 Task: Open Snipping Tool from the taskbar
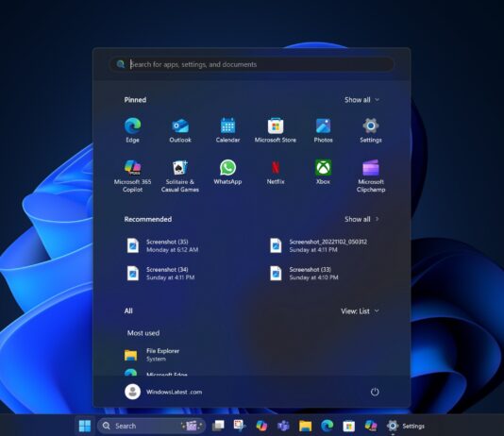click(x=240, y=426)
